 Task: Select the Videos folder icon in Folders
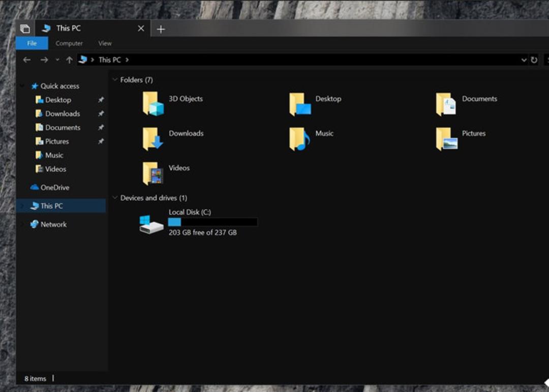click(x=153, y=173)
